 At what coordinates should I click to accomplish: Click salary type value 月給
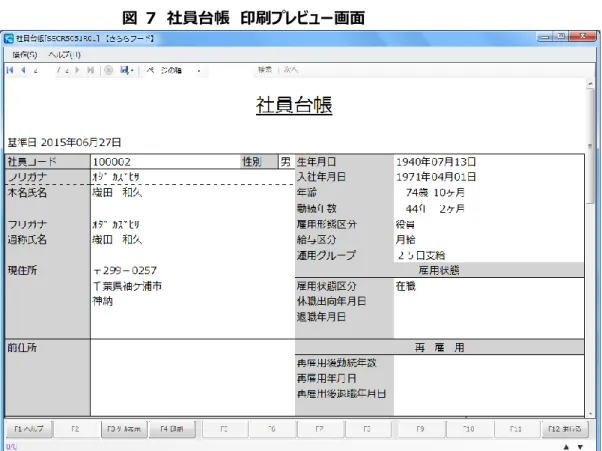click(x=405, y=240)
